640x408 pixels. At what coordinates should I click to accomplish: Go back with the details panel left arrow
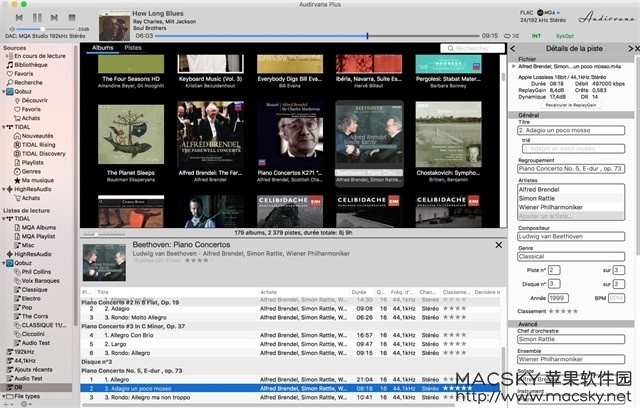[513, 49]
